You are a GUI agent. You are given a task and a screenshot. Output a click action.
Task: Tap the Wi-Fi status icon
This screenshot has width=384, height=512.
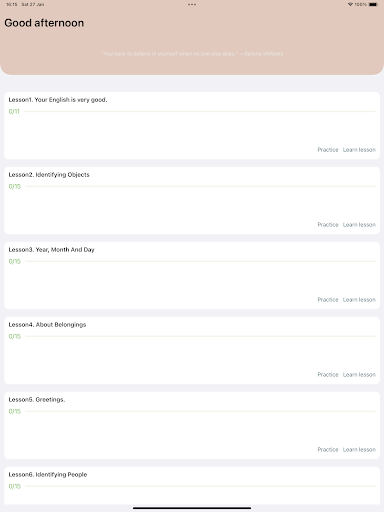[x=350, y=4]
